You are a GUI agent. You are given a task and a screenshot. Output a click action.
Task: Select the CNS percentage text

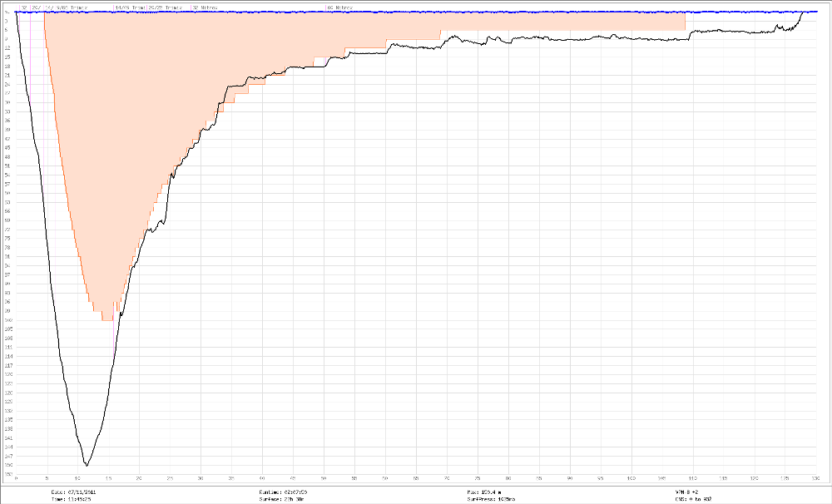coord(693,499)
